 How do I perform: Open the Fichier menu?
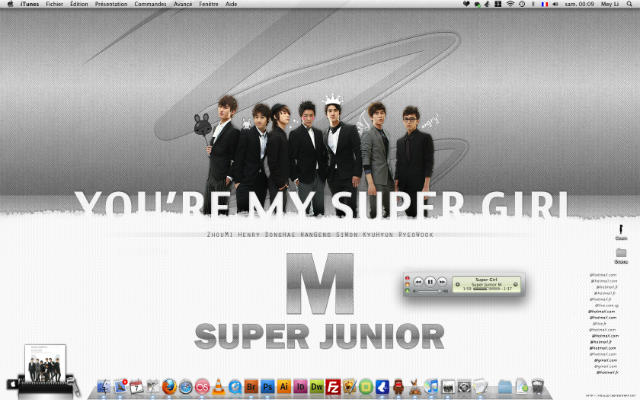tap(54, 4)
